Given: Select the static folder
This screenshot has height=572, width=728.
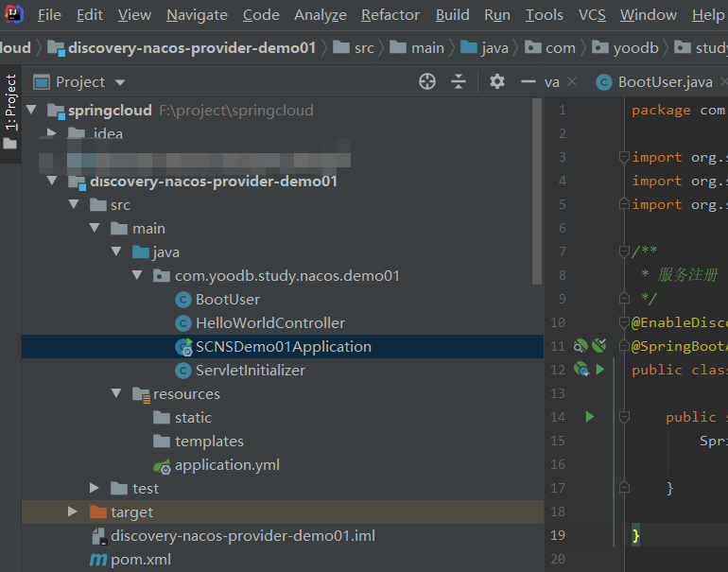Looking at the screenshot, I should [x=193, y=418].
